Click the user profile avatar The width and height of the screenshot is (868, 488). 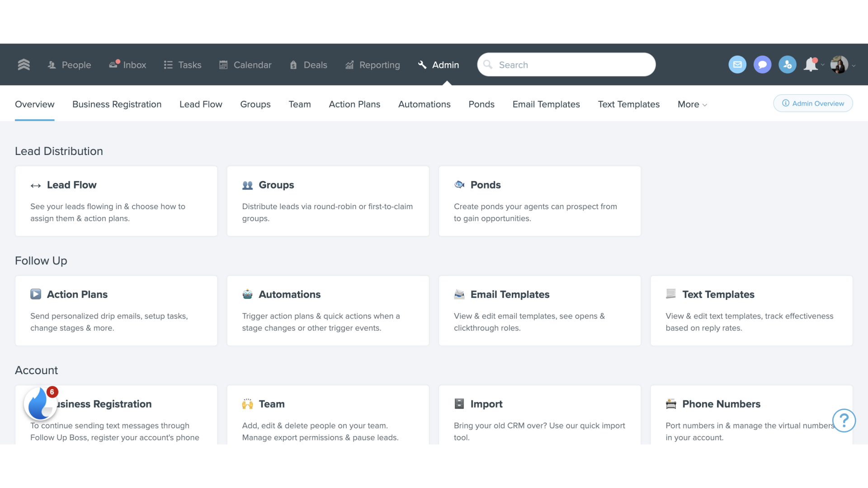tap(839, 64)
